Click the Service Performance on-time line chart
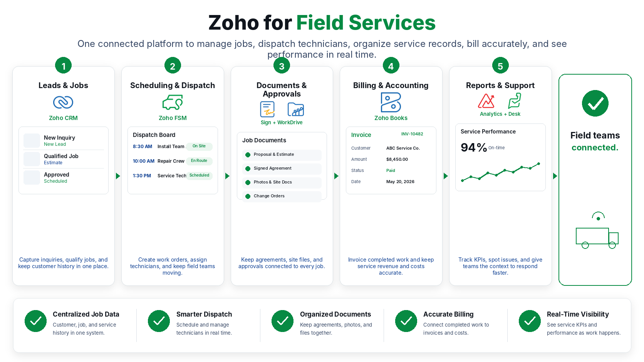Screen dimensions: 644x362 point(500,172)
